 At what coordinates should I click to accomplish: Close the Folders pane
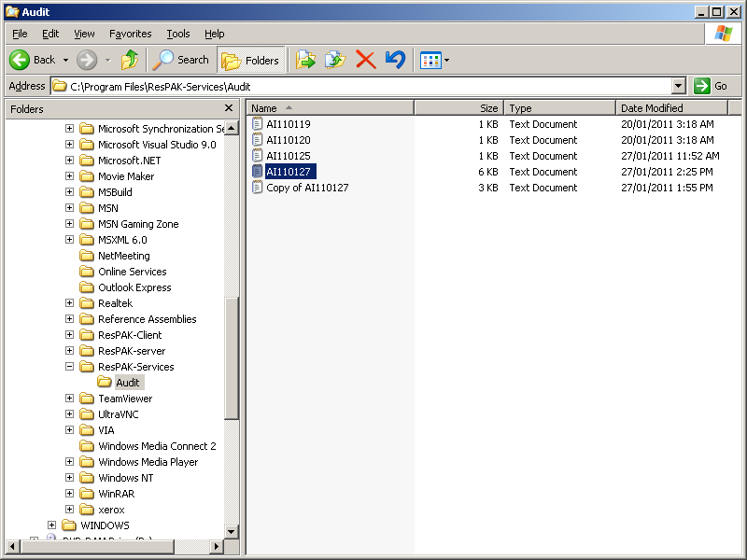coord(229,108)
